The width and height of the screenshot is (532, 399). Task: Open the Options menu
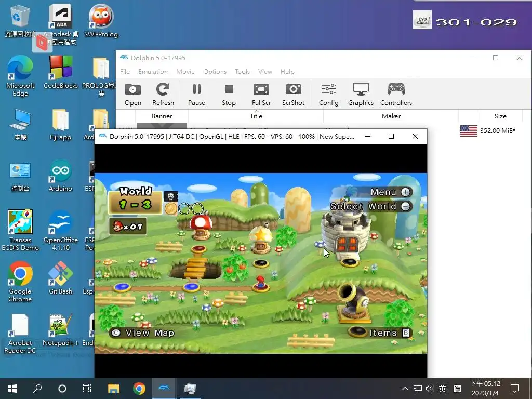point(215,72)
